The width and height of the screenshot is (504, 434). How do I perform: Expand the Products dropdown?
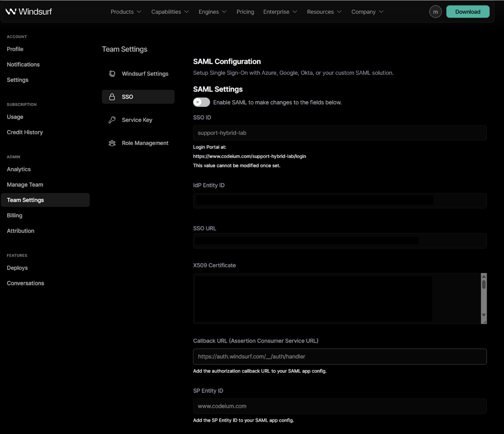(126, 12)
